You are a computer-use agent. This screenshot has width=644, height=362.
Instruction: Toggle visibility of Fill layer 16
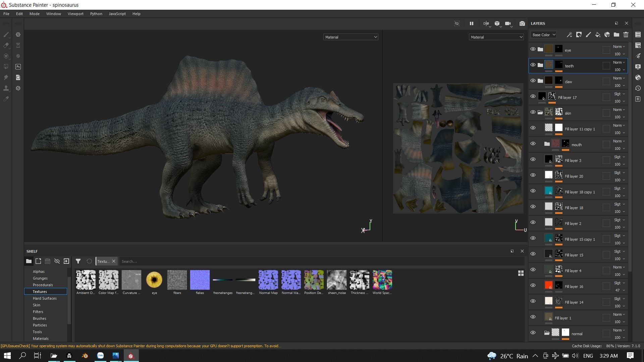(533, 285)
